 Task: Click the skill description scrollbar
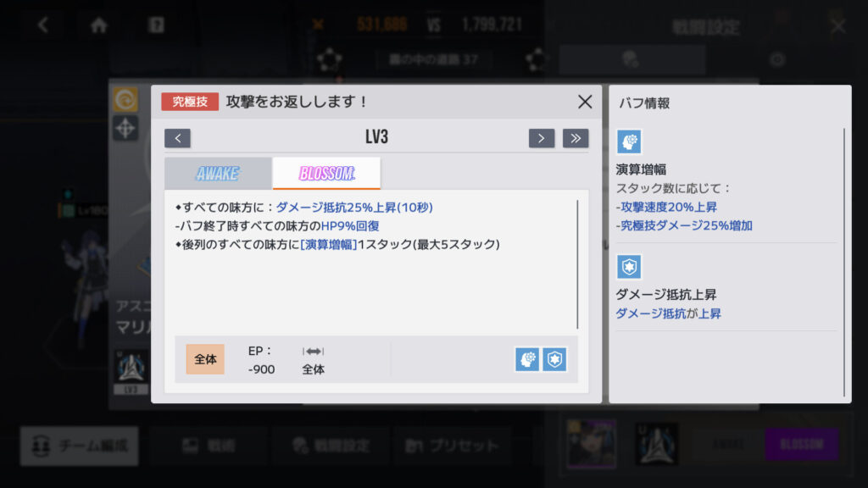pos(577,264)
